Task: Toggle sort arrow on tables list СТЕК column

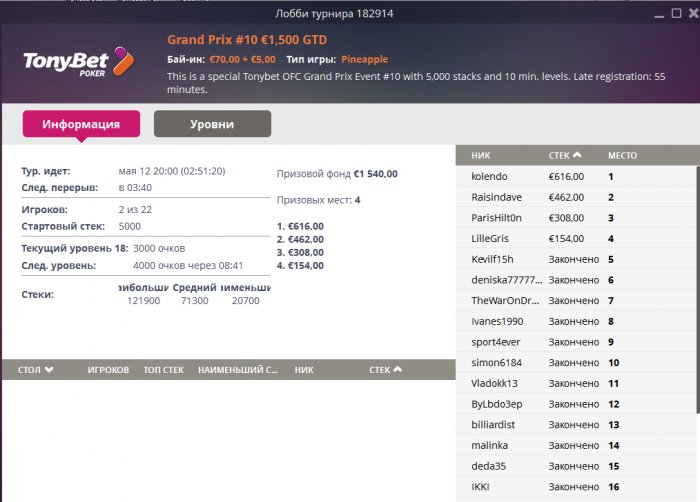Action: click(x=397, y=370)
